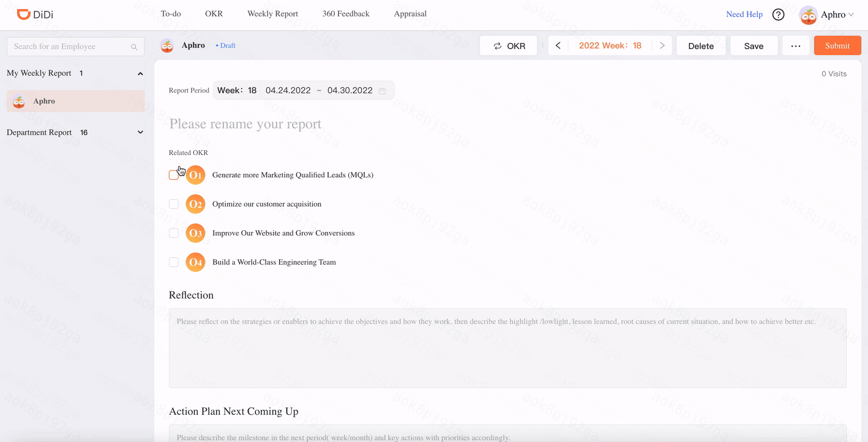Check Optimize our customer acquisition checkbox
Image resolution: width=868 pixels, height=442 pixels.
tap(174, 204)
